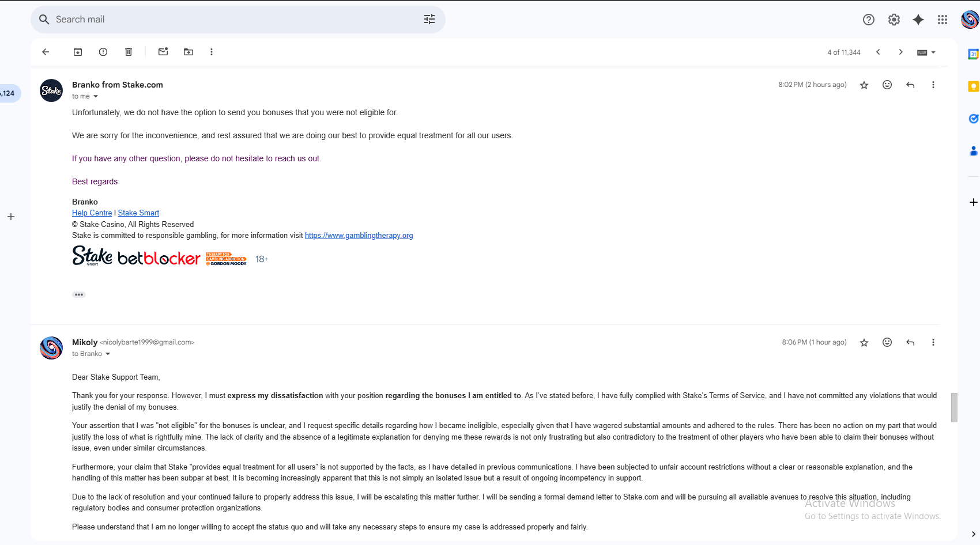The width and height of the screenshot is (980, 545).
Task: Open Google Tasks side panel
Action: click(x=973, y=119)
